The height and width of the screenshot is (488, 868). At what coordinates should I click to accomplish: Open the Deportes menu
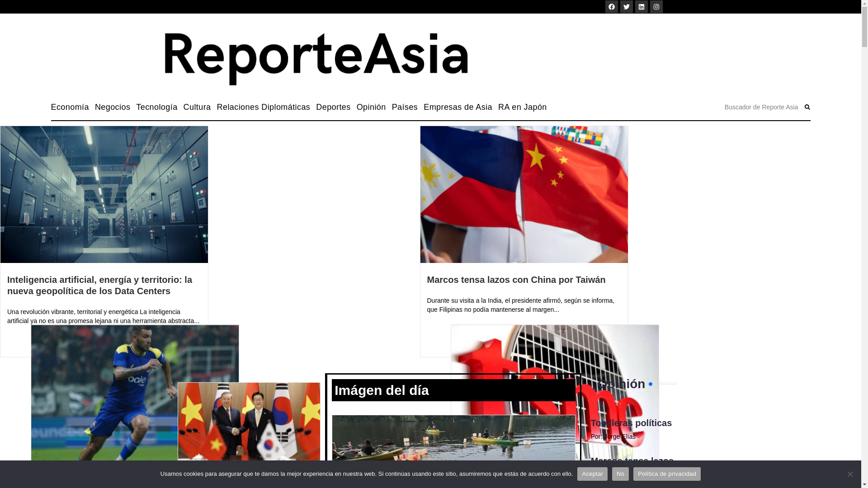pos(333,107)
